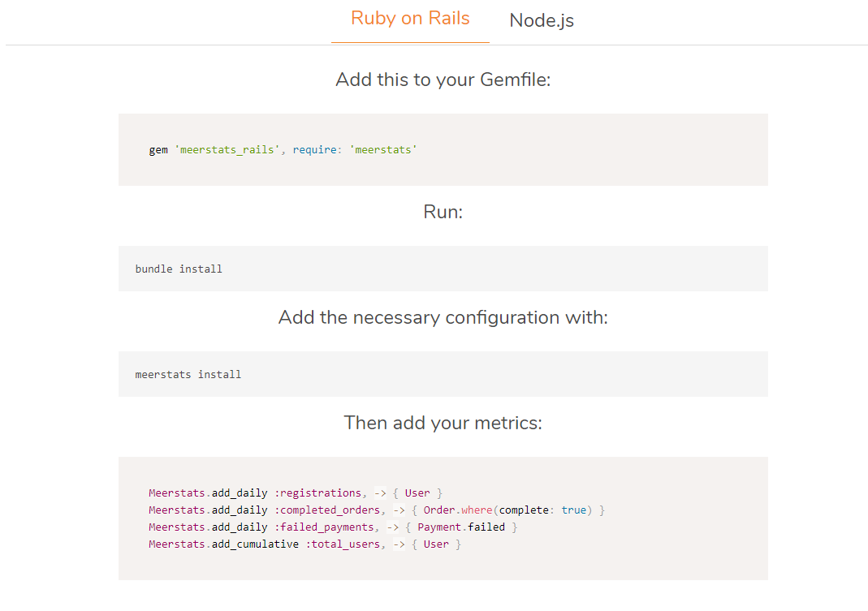Click the add_cumulative :total_users code line
This screenshot has height=611, width=868.
point(304,544)
